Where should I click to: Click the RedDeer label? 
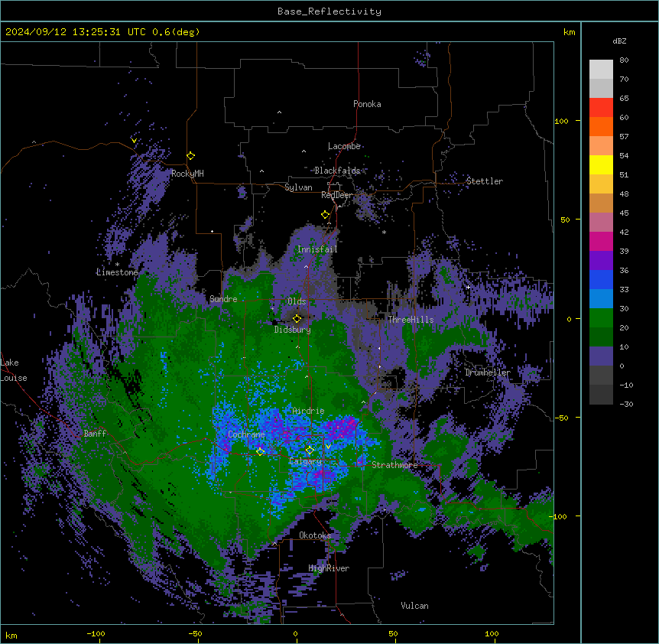pos(337,195)
